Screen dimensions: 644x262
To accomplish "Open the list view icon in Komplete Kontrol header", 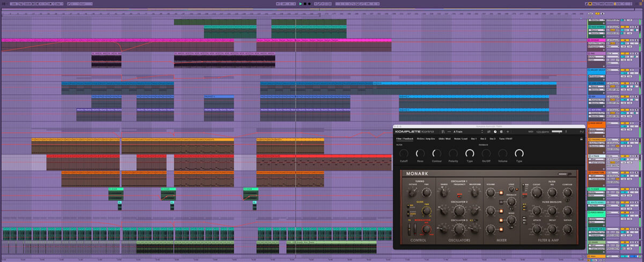I will [489, 132].
